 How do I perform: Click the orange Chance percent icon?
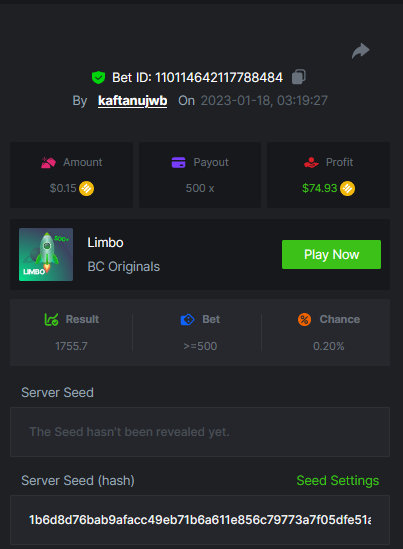pyautogui.click(x=304, y=319)
